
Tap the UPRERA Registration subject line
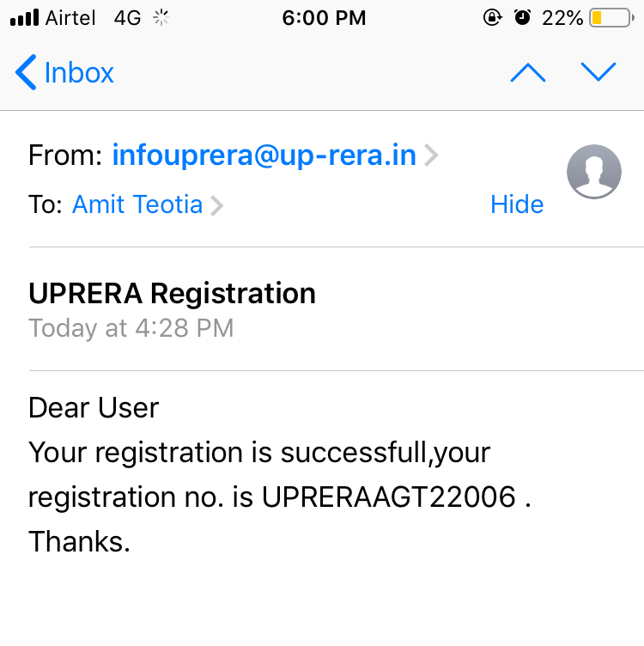tap(172, 294)
